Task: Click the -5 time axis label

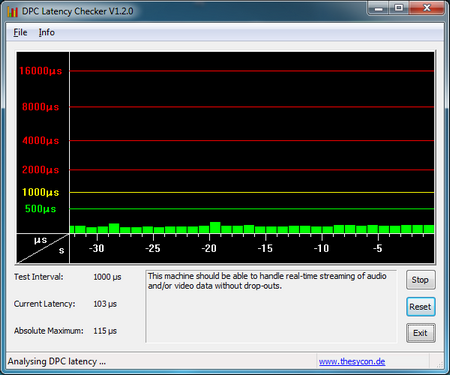Action: pyautogui.click(x=377, y=248)
